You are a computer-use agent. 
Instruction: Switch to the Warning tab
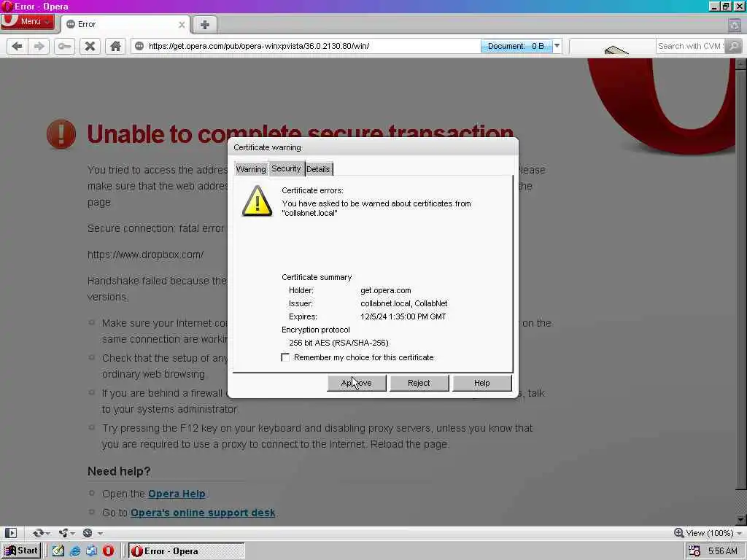pos(251,169)
